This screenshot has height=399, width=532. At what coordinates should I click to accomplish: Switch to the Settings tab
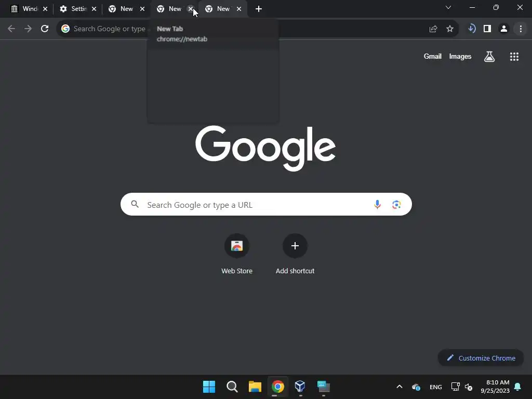pyautogui.click(x=75, y=9)
